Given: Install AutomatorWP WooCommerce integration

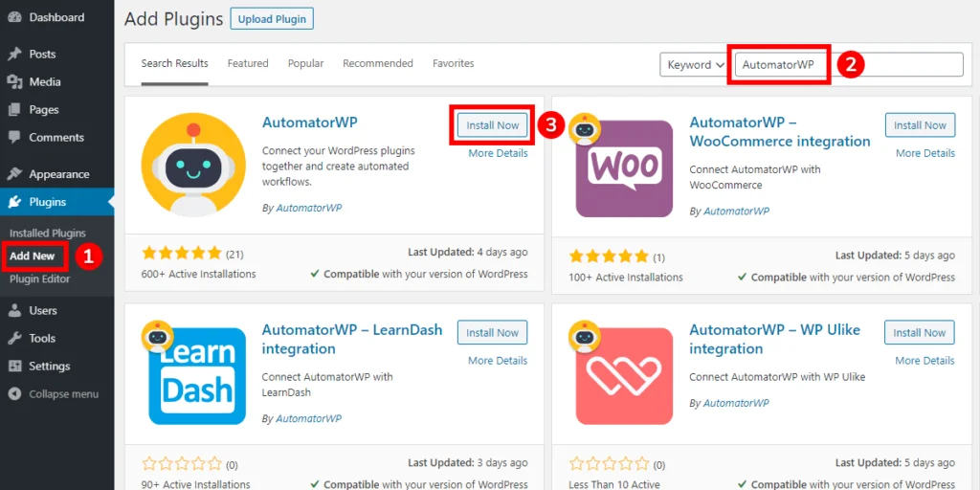Looking at the screenshot, I should tap(920, 125).
